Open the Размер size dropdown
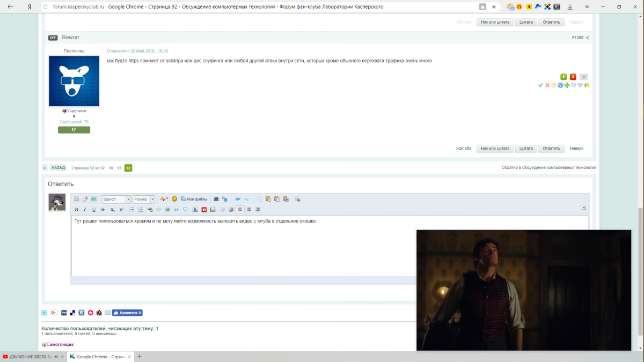 pyautogui.click(x=144, y=199)
